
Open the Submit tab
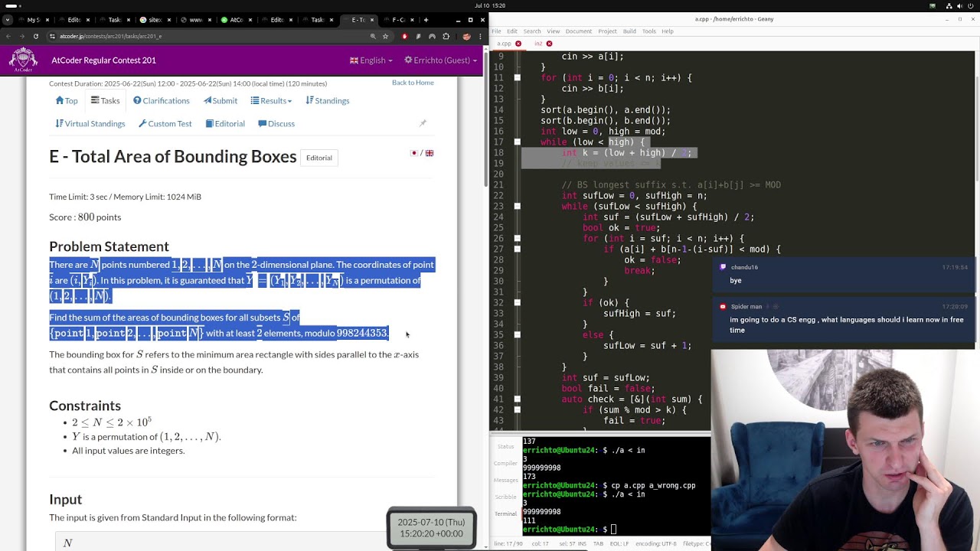tap(220, 100)
